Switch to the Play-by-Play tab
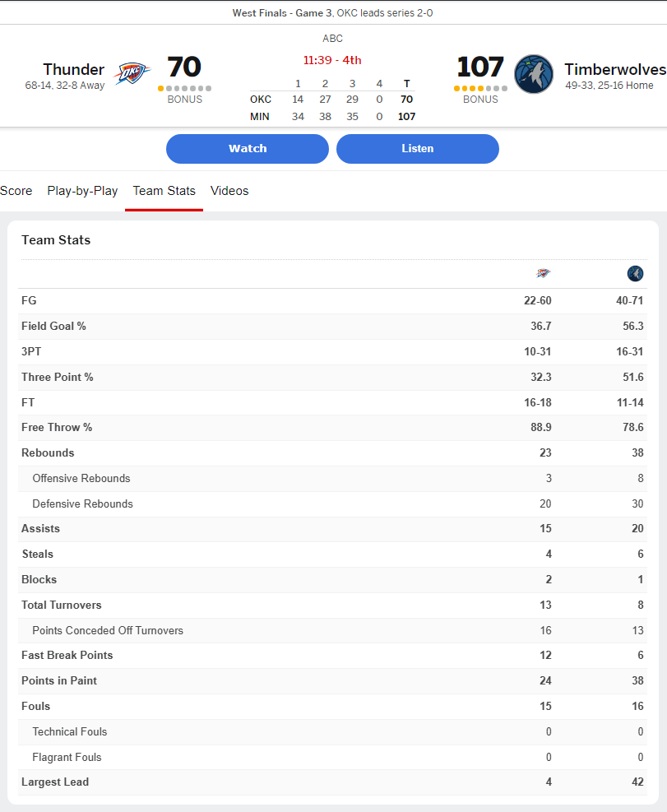The image size is (667, 812). click(x=82, y=191)
